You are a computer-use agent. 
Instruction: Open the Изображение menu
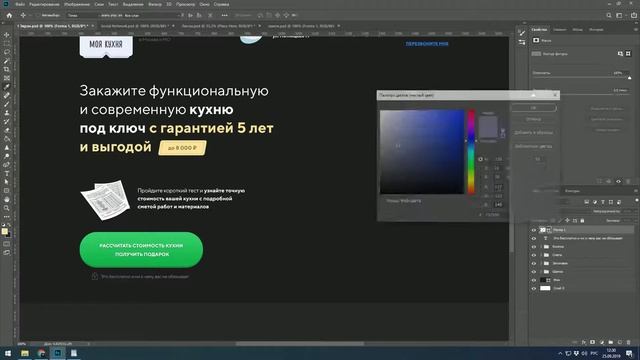click(x=77, y=4)
